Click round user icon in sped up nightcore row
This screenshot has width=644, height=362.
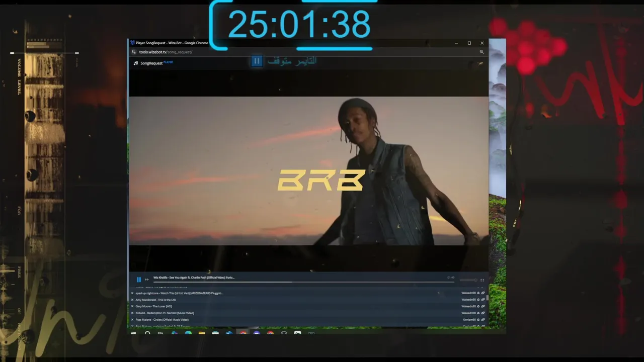[478, 293]
